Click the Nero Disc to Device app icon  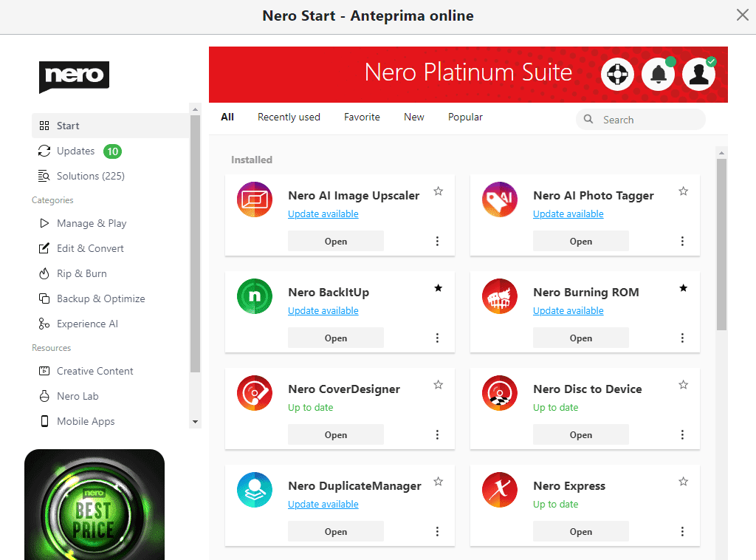(x=500, y=393)
